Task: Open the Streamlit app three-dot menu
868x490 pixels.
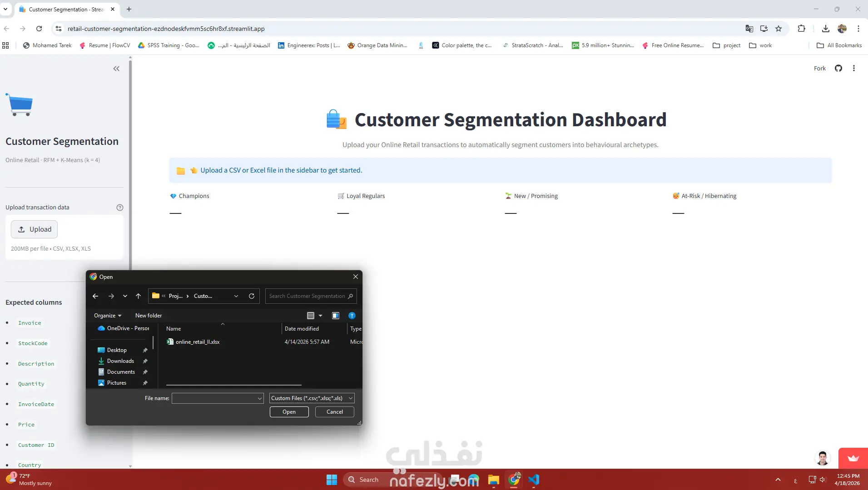Action: tap(854, 68)
